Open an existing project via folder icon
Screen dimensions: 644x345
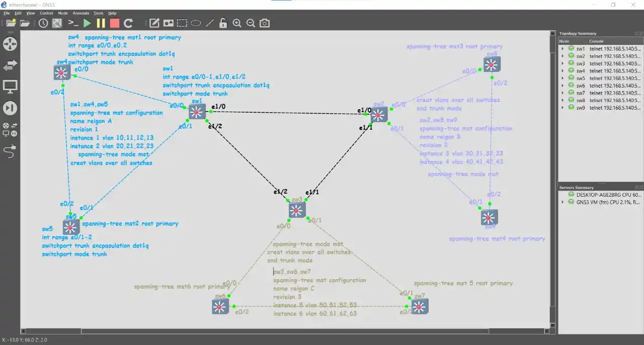click(25, 23)
